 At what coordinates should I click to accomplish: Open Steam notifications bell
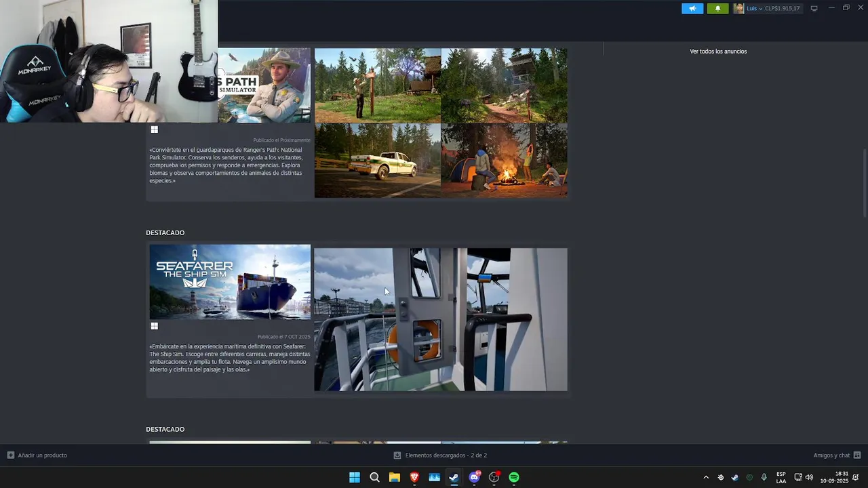(717, 8)
